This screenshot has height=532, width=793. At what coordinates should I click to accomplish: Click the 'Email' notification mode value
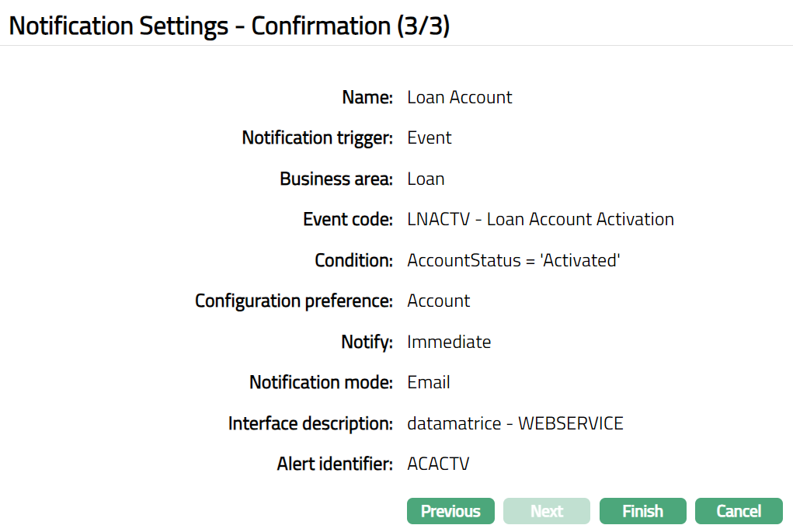click(x=429, y=383)
